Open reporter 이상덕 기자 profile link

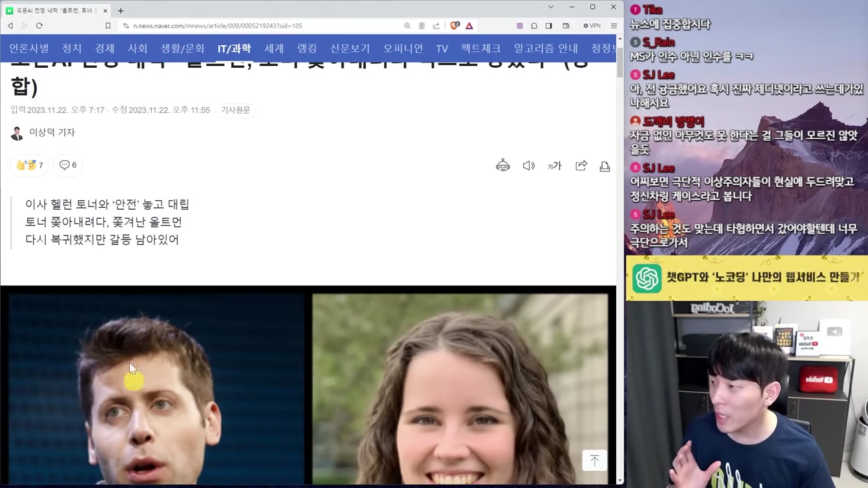[52, 132]
